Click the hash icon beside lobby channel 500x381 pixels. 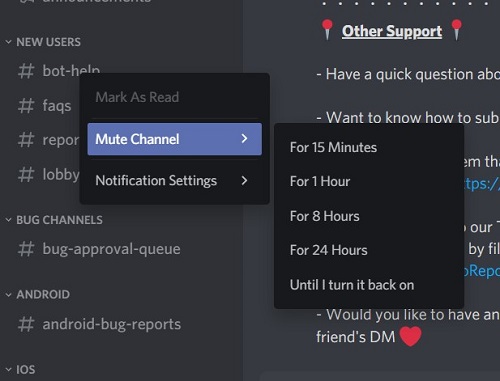(26, 174)
